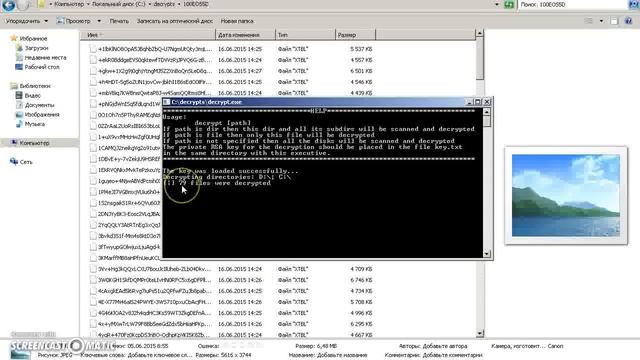Click the Просмотр toolbar button

[73, 21]
